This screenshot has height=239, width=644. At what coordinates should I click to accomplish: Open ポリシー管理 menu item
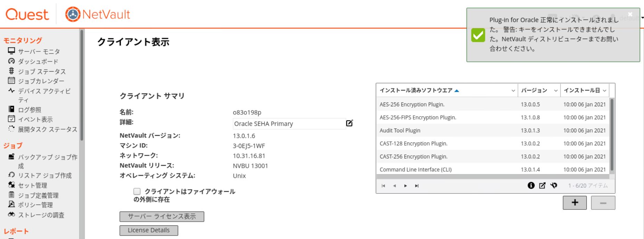[35, 205]
